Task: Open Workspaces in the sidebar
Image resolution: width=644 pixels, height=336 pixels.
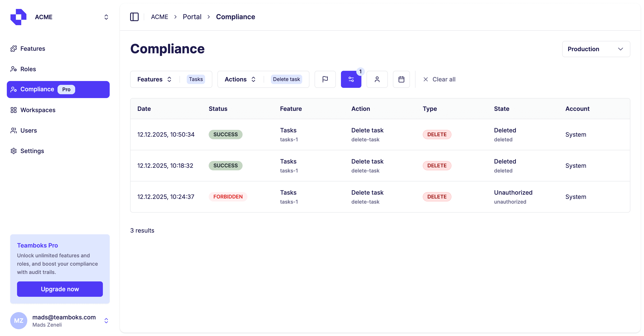Action: [38, 110]
